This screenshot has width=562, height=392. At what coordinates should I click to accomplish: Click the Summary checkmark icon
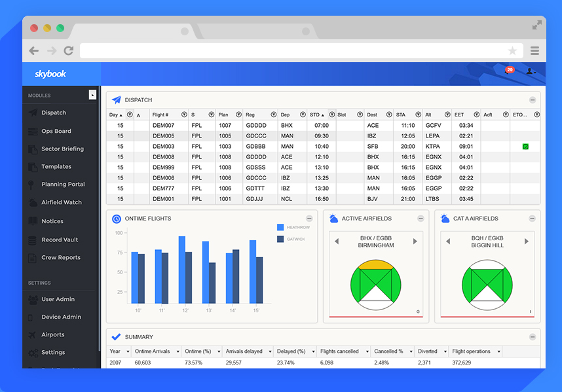tap(116, 337)
